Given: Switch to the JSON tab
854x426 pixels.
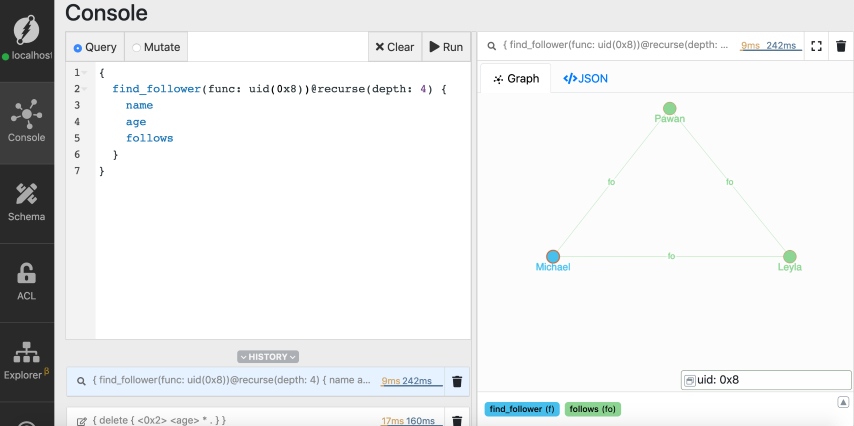Looking at the screenshot, I should (586, 78).
